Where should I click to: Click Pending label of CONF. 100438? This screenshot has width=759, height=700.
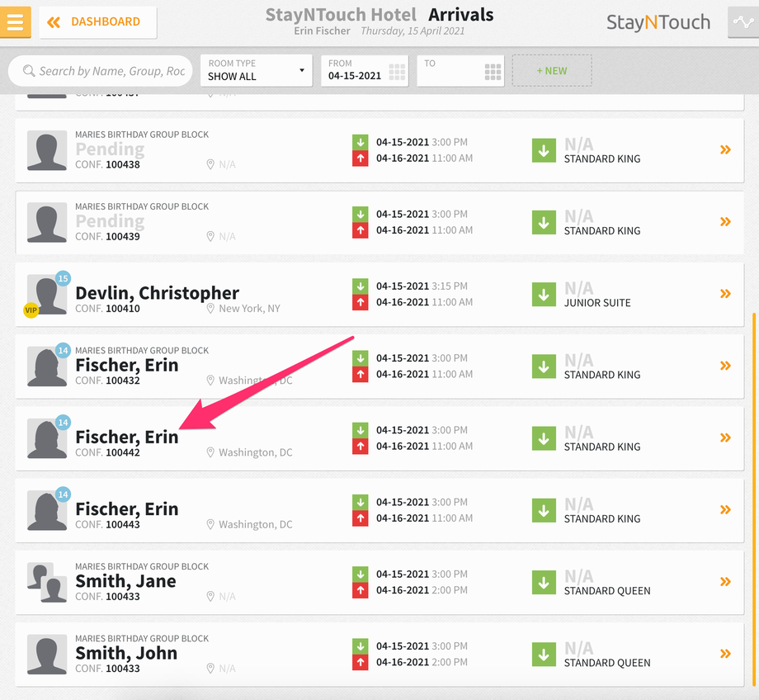click(110, 149)
